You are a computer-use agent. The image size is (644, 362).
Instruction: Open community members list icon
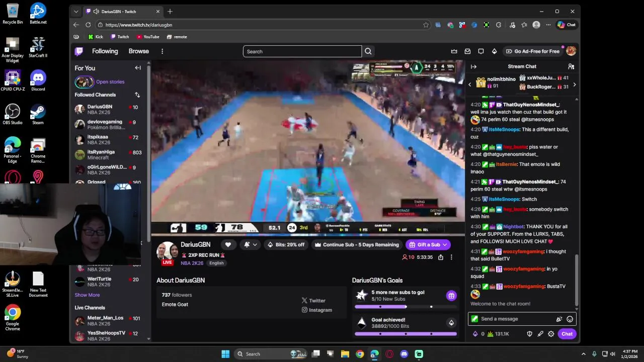coord(571,66)
